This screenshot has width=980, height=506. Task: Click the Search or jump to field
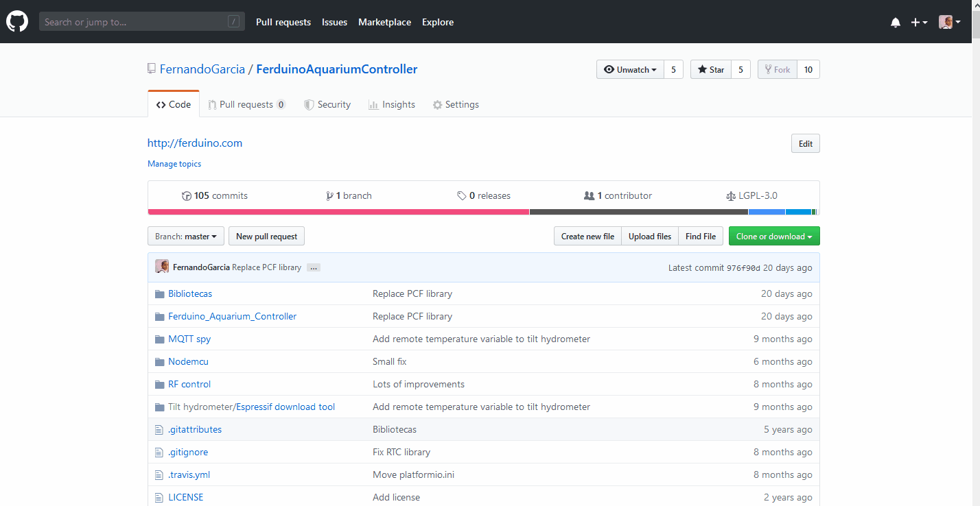[142, 22]
